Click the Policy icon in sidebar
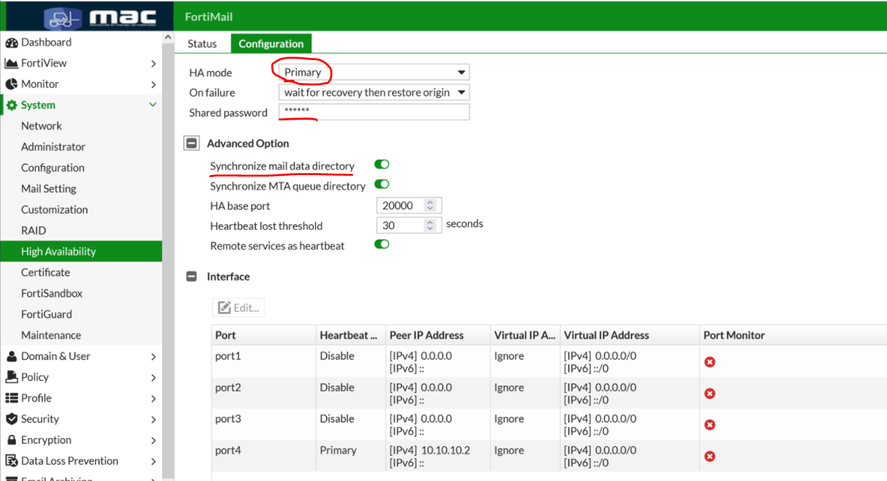Image resolution: width=887 pixels, height=481 pixels. click(x=12, y=377)
